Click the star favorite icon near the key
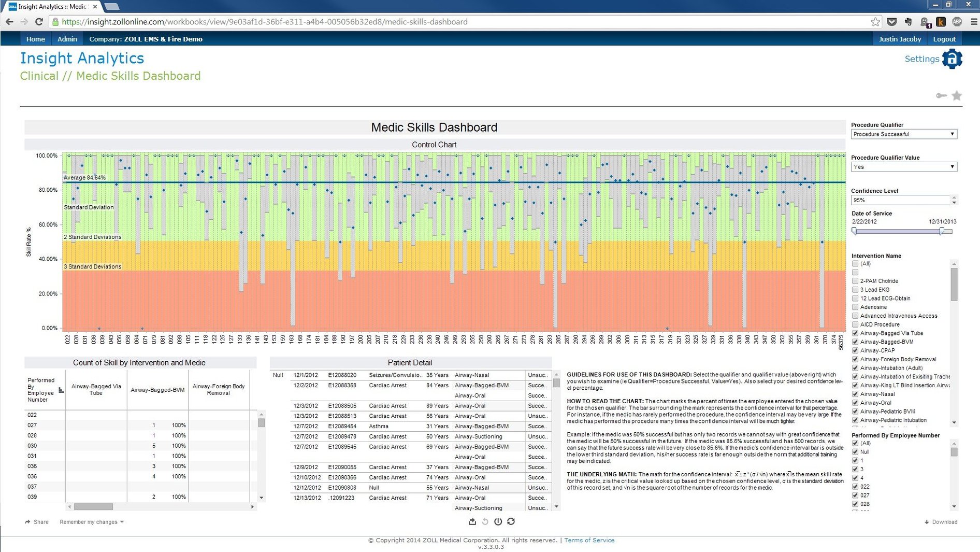 tap(956, 95)
